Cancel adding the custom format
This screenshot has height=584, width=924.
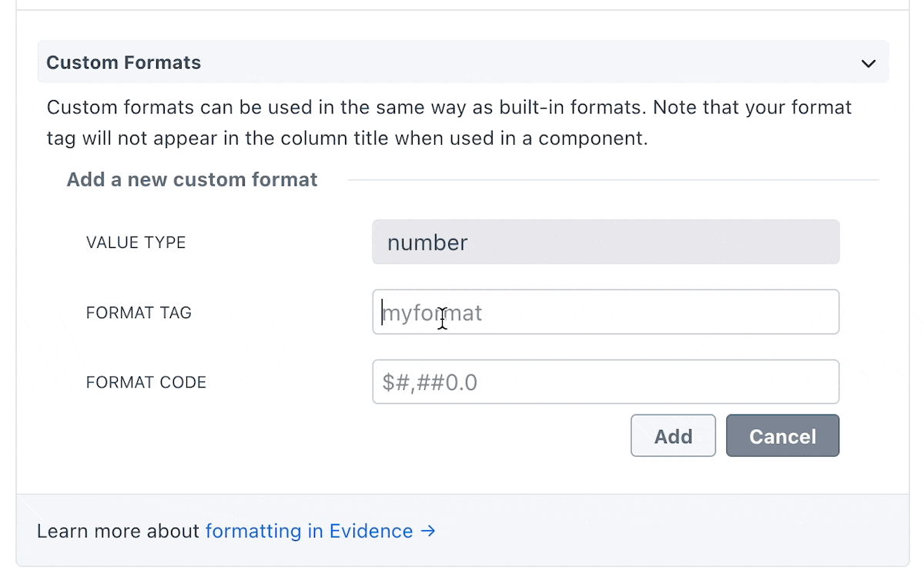point(782,436)
